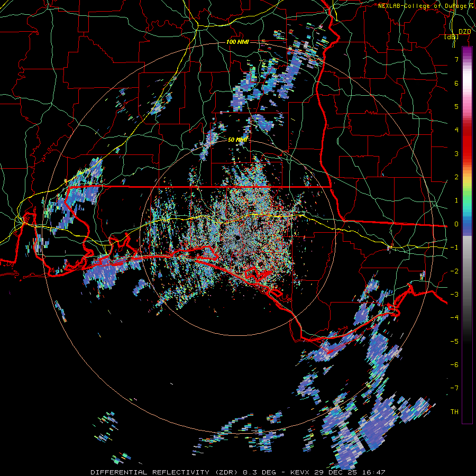The image size is (476, 476).
Task: Click the "100 NMI" range ring label
Action: (x=237, y=42)
